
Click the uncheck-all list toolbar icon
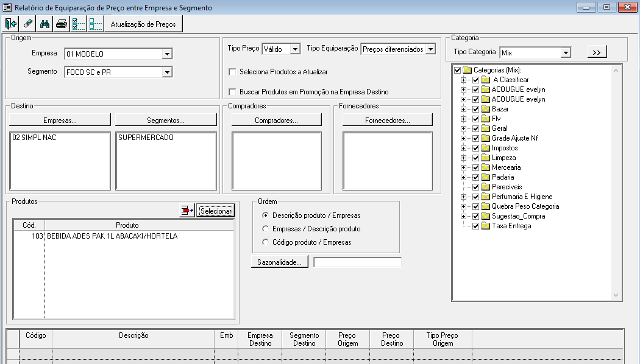tap(95, 24)
